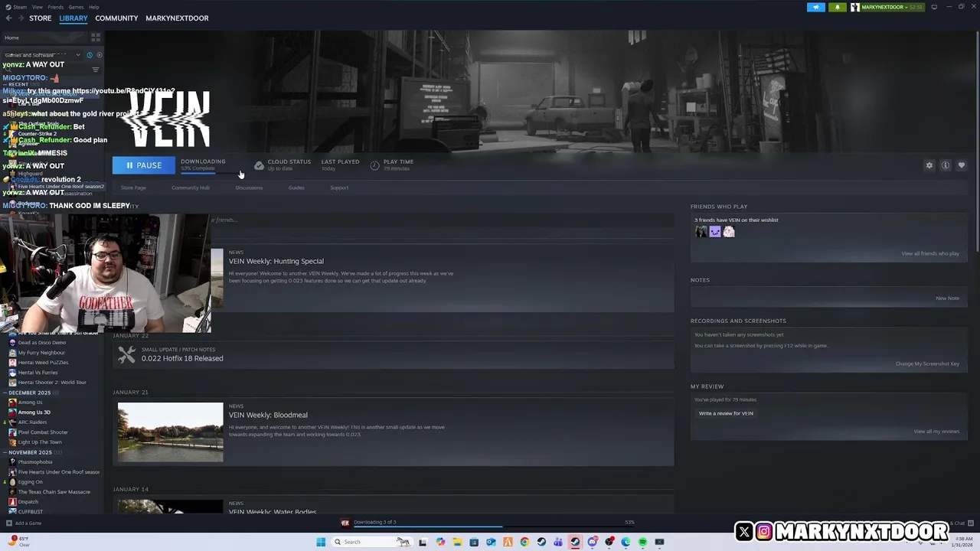Open the green notifications bell
Screen dimensions: 980x551
[x=837, y=7]
